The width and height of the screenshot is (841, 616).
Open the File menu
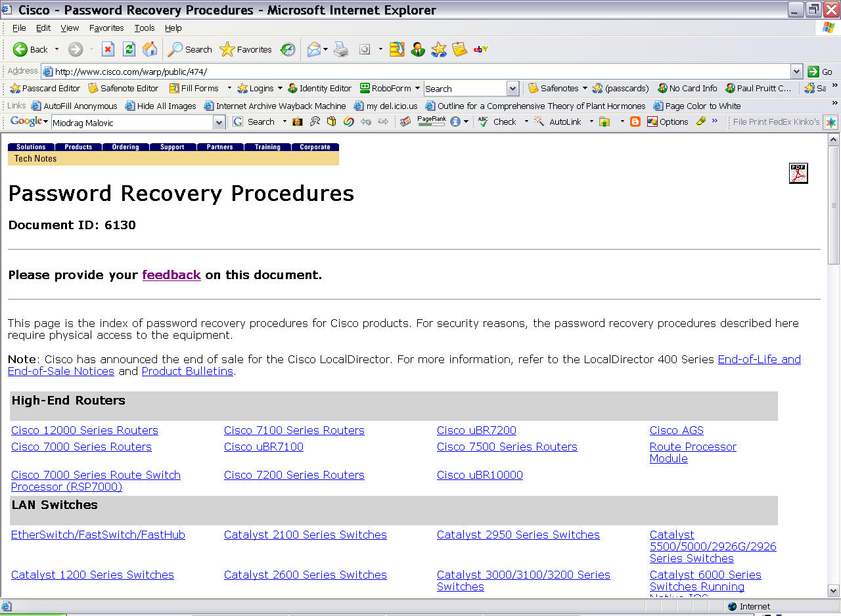click(x=19, y=28)
